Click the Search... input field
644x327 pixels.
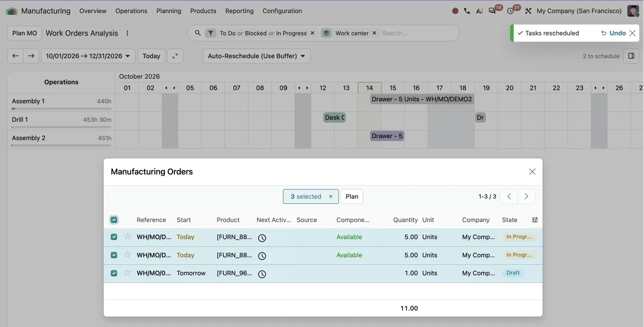coord(418,33)
